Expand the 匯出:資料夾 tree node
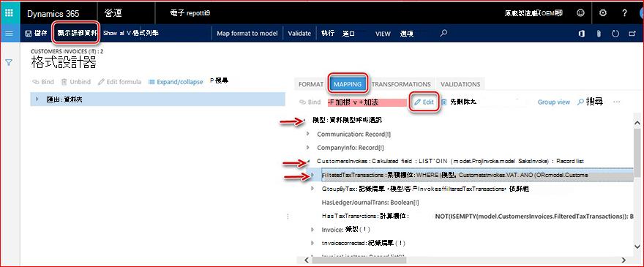 (37, 99)
